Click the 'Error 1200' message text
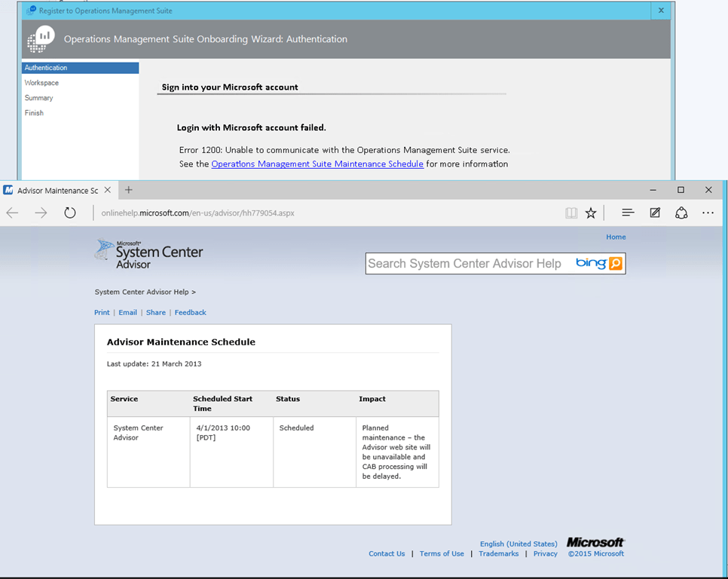728x579 pixels. tap(344, 150)
